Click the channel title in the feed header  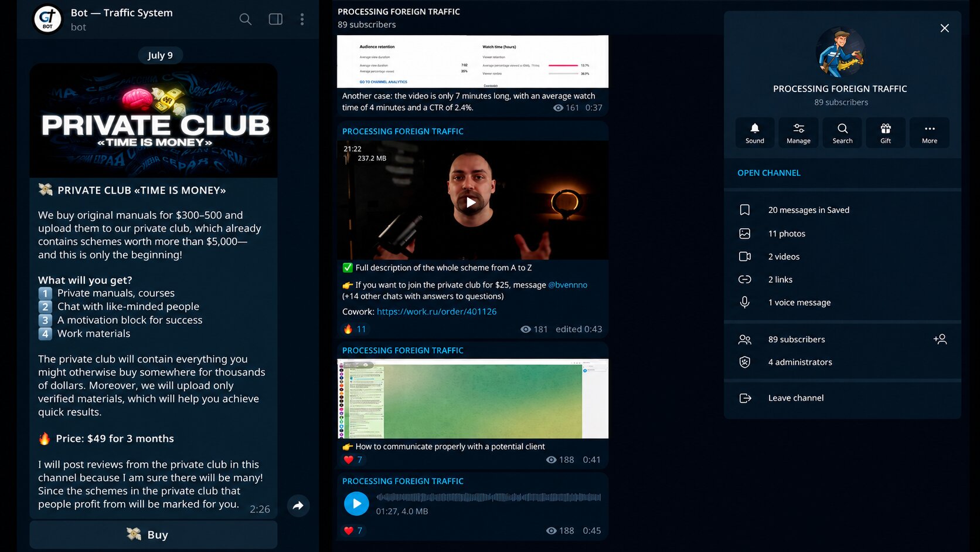point(399,12)
